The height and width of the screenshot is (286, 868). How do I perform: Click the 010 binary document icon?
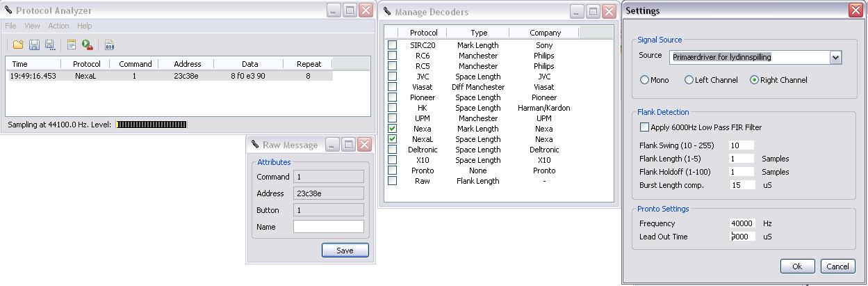pos(109,45)
